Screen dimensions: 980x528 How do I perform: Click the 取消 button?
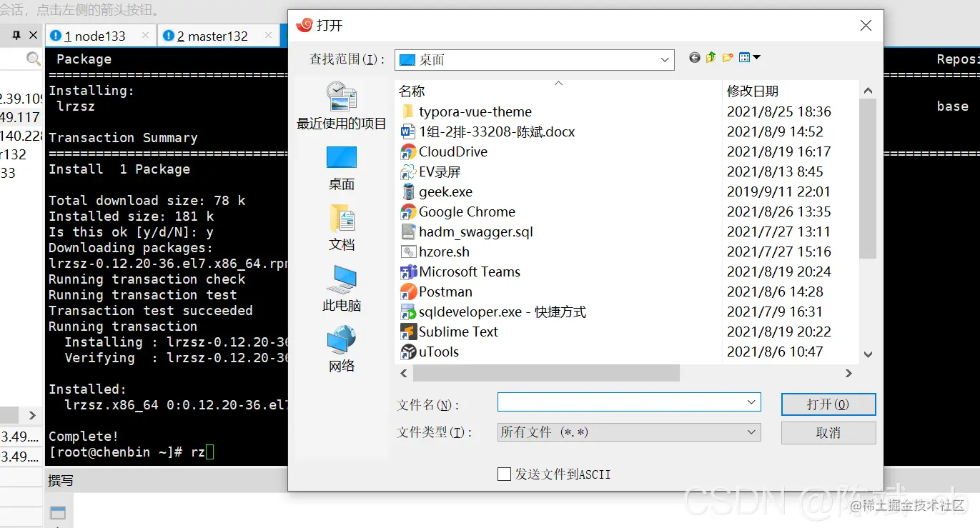[x=828, y=433]
